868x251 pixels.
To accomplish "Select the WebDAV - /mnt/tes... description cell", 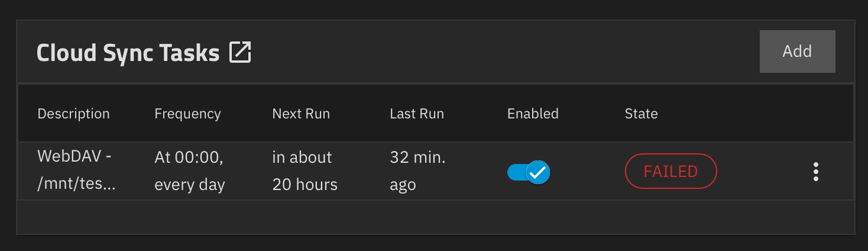I will click(76, 171).
